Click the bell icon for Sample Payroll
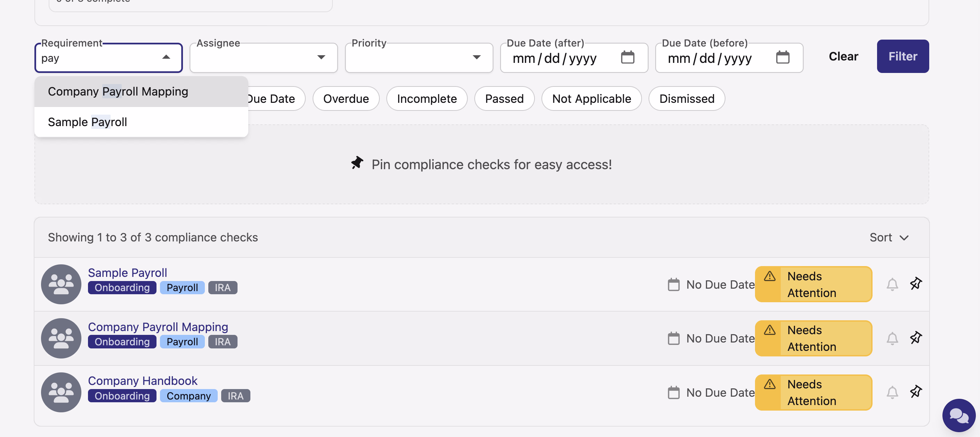Image resolution: width=980 pixels, height=437 pixels. [x=892, y=284]
